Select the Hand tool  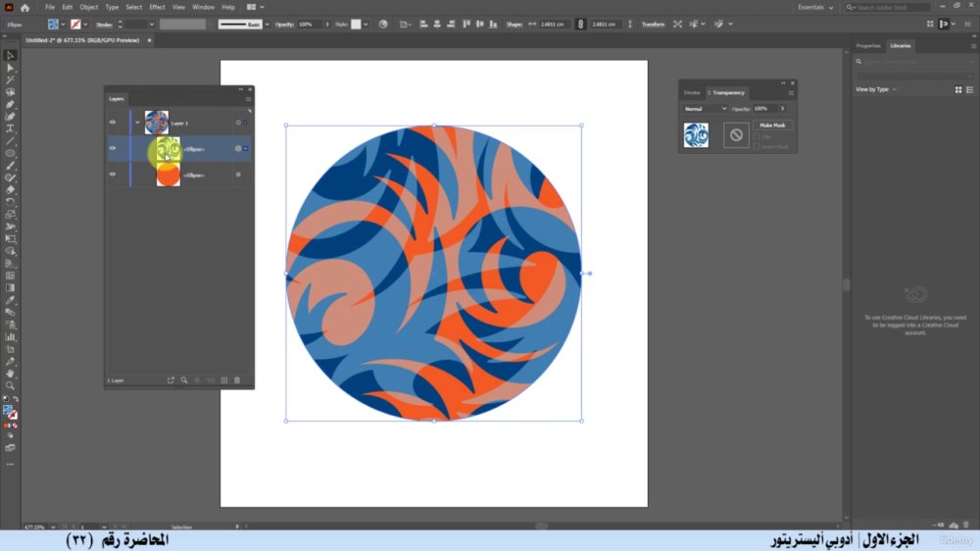click(x=10, y=374)
